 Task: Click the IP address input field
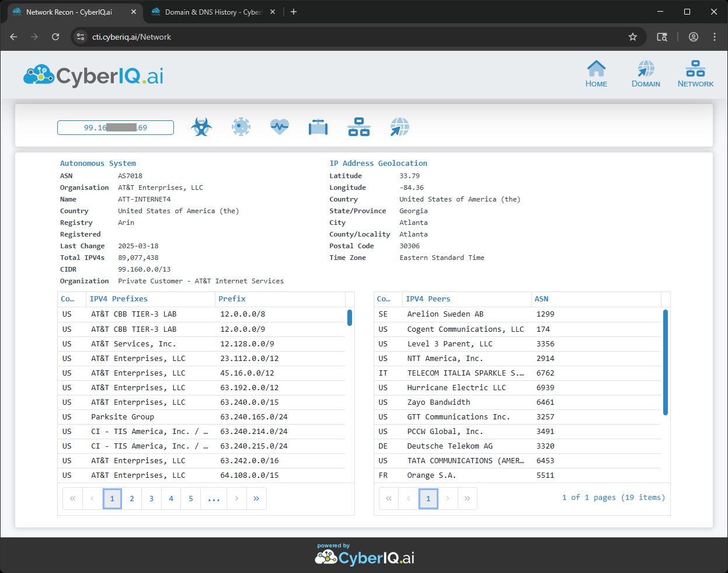click(115, 127)
